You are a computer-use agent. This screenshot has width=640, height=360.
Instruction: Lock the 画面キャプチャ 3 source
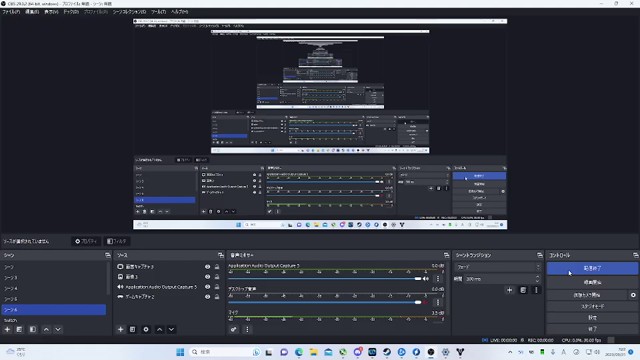tap(217, 267)
